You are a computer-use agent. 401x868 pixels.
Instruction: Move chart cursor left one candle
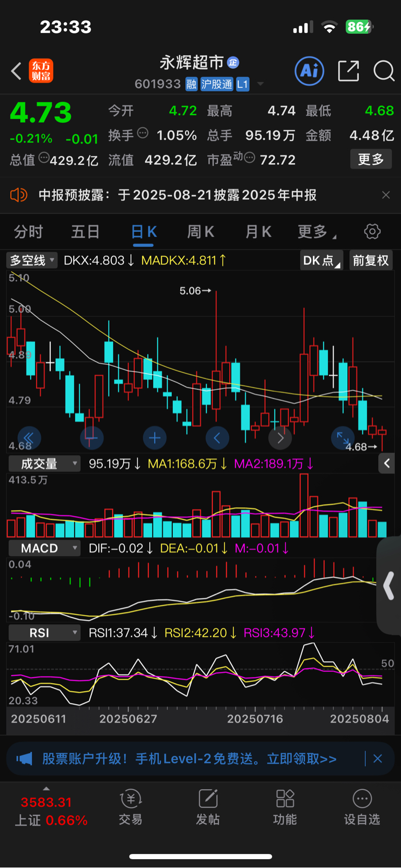[x=217, y=437]
